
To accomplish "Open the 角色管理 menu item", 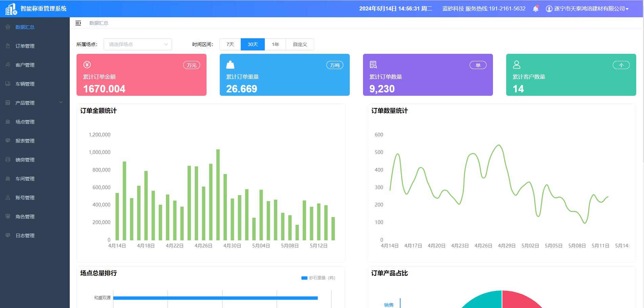I will (x=35, y=216).
